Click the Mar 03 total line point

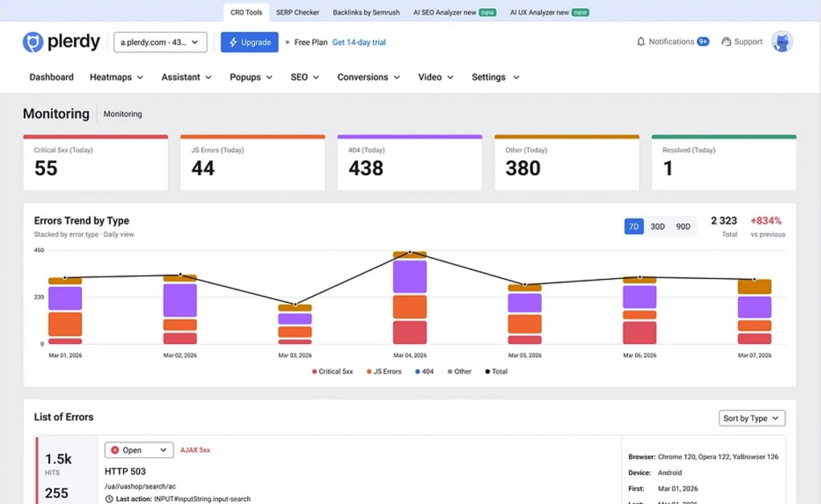click(295, 304)
